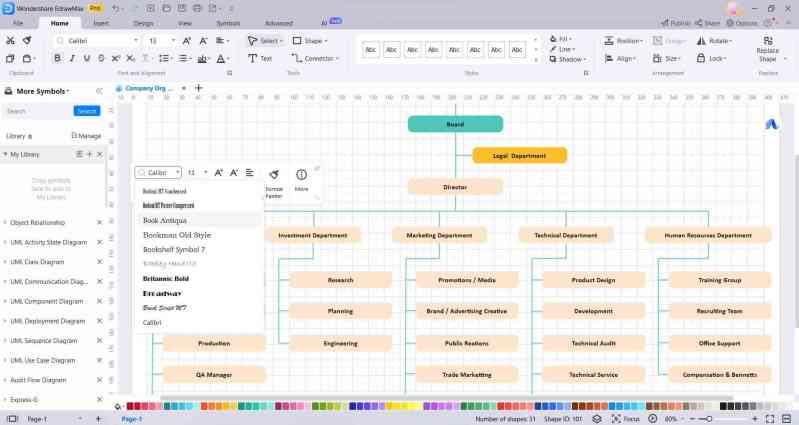Toggle Focus mode in status bar
This screenshot has width=799, height=425.
[626, 419]
